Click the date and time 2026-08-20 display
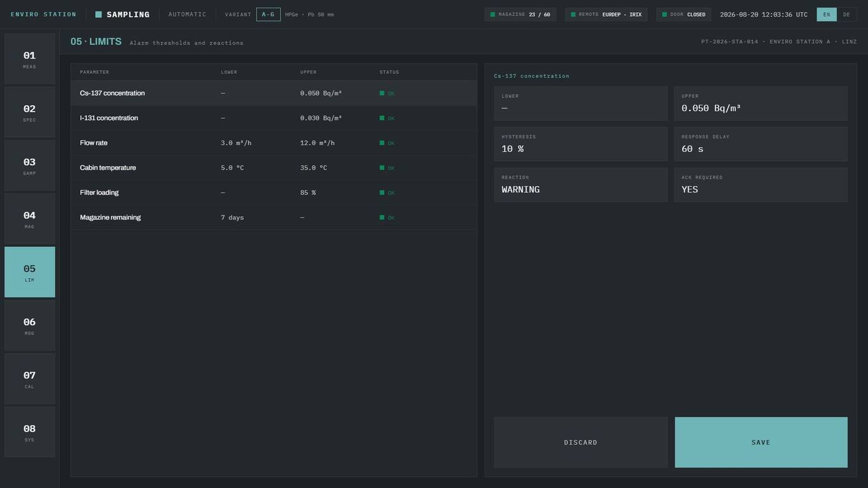 point(764,14)
